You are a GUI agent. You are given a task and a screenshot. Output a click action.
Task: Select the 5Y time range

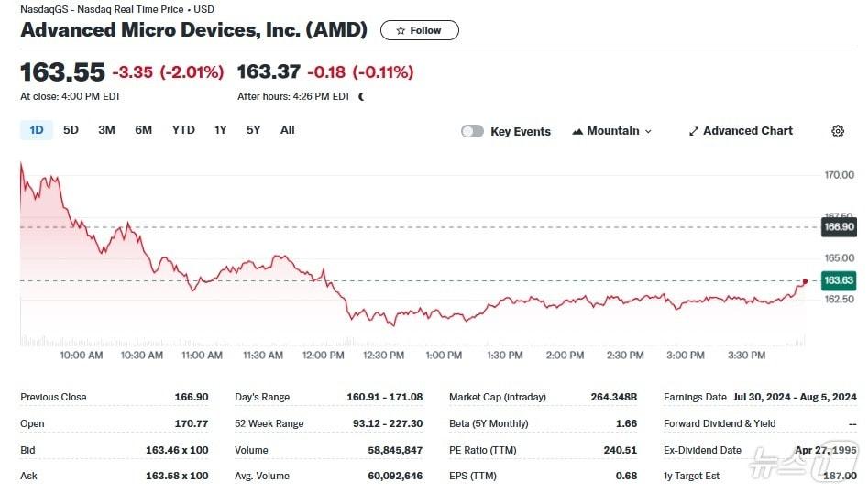coord(253,130)
